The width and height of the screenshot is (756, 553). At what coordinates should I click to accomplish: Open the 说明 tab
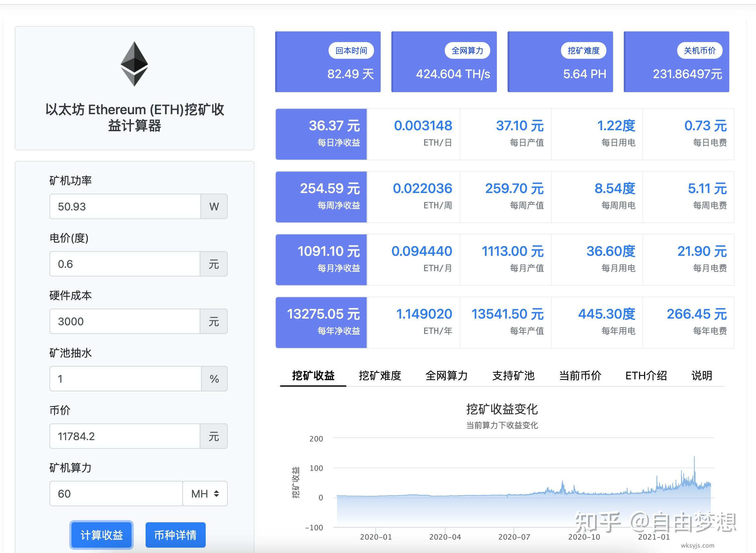coord(702,376)
